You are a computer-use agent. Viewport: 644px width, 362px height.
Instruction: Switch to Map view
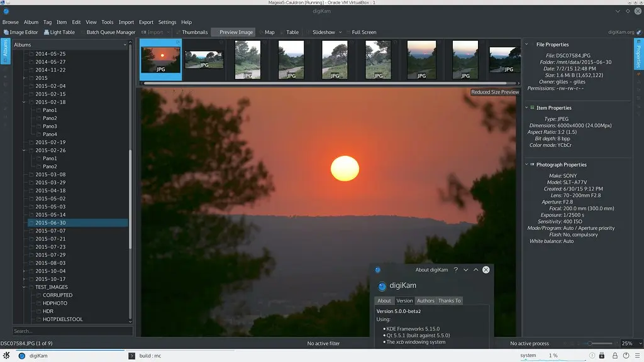268,32
